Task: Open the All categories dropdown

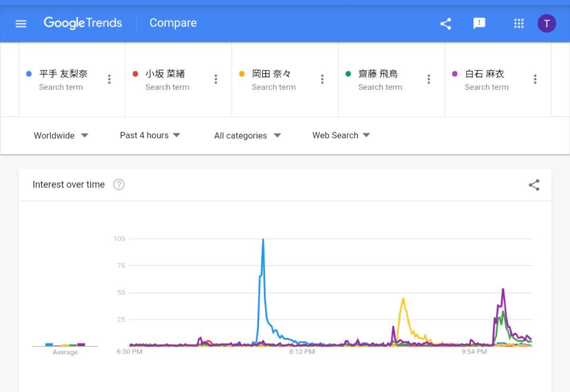Action: 247,136
